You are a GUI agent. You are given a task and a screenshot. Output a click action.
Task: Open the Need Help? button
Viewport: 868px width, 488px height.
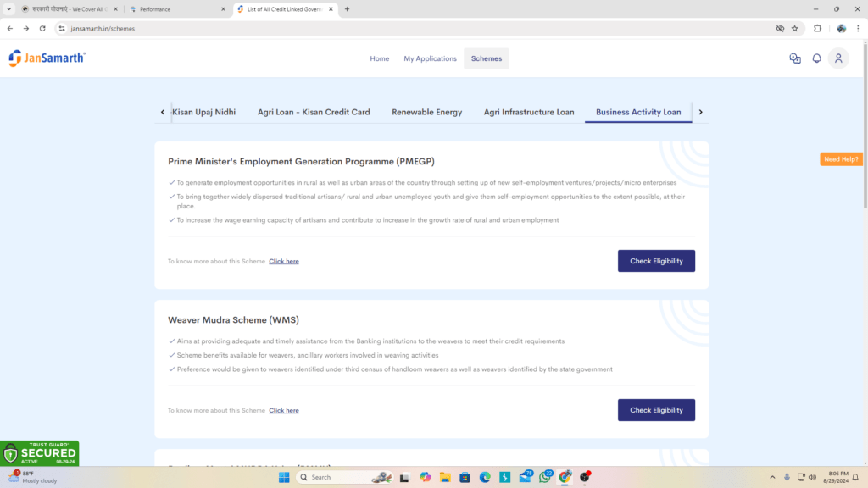(x=841, y=159)
